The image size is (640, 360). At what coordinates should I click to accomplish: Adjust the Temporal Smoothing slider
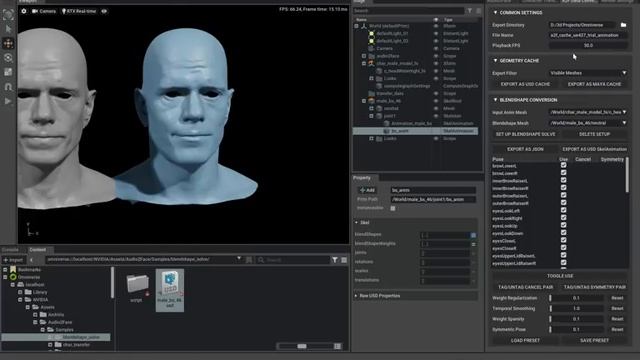coord(576,309)
